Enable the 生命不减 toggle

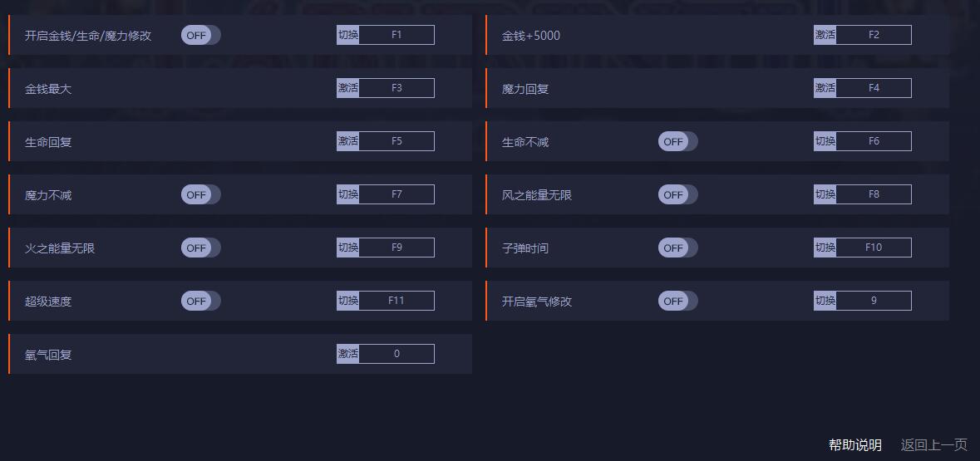(x=677, y=141)
